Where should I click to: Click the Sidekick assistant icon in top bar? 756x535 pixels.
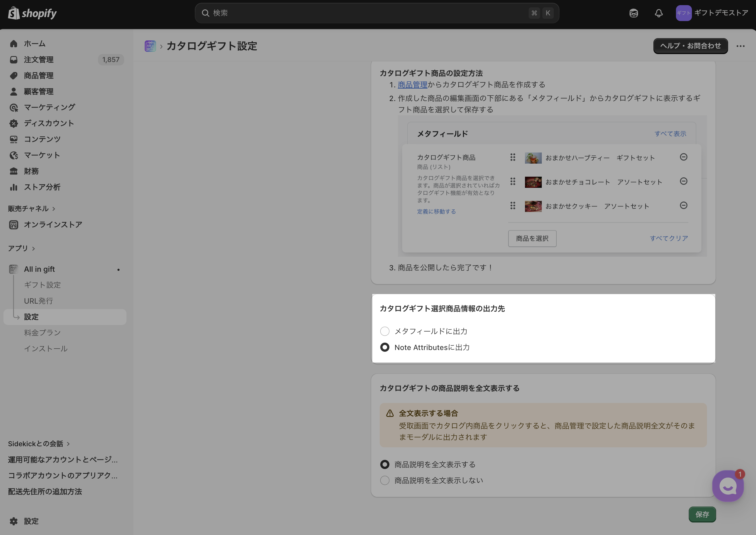click(x=633, y=13)
